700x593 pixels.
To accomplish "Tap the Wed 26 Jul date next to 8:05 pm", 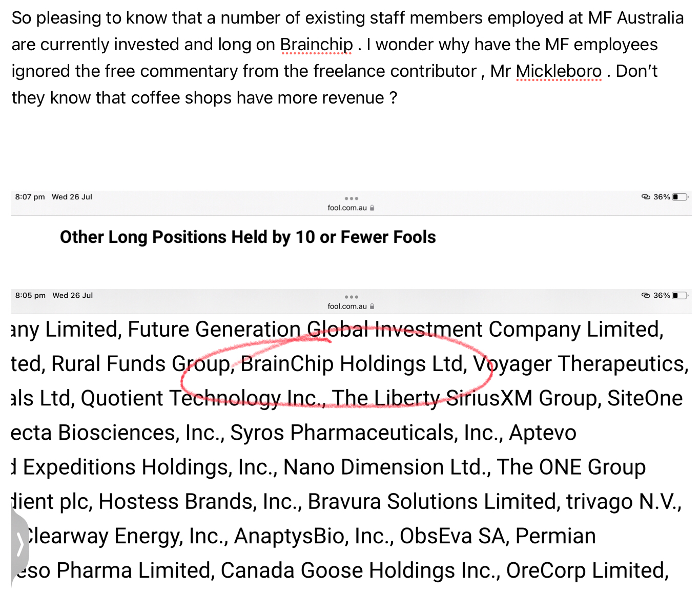I will pyautogui.click(x=73, y=295).
